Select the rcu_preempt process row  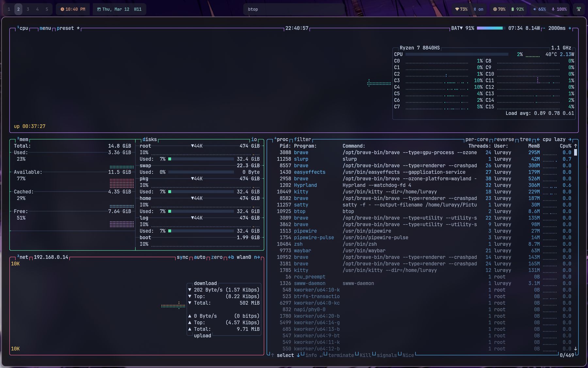[423, 277]
